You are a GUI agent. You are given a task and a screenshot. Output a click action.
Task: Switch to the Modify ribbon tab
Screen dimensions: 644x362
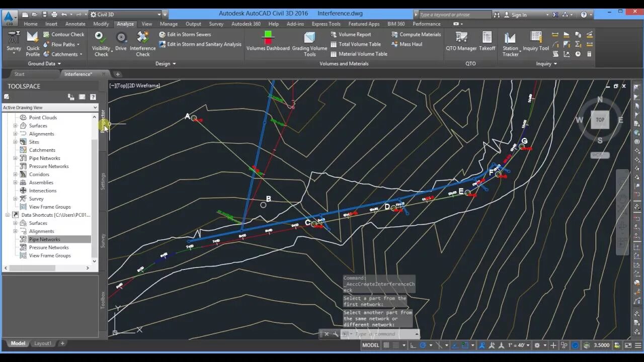[x=101, y=24]
